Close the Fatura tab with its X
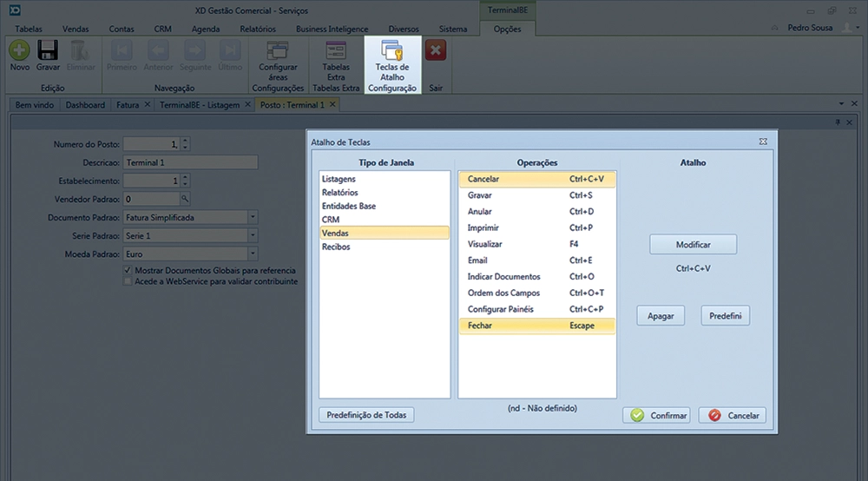 148,105
